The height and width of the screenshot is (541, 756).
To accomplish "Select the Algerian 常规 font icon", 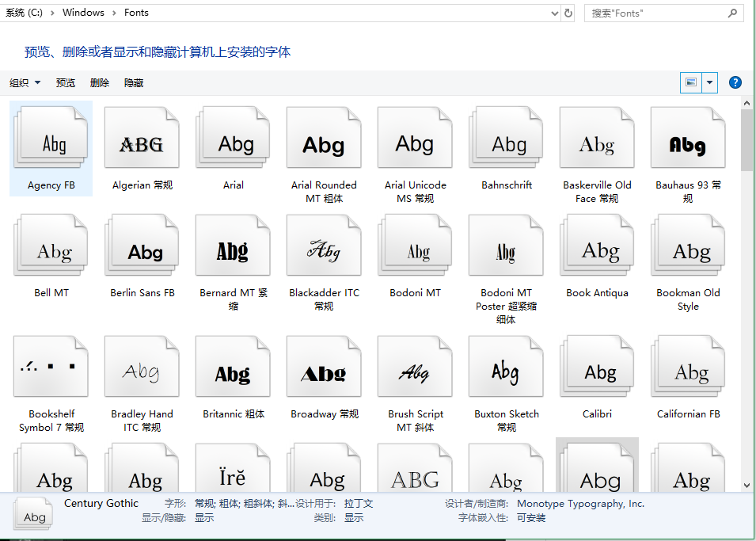I will tap(142, 138).
